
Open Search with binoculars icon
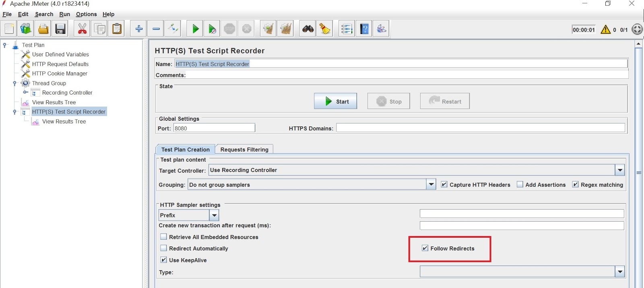tap(308, 29)
